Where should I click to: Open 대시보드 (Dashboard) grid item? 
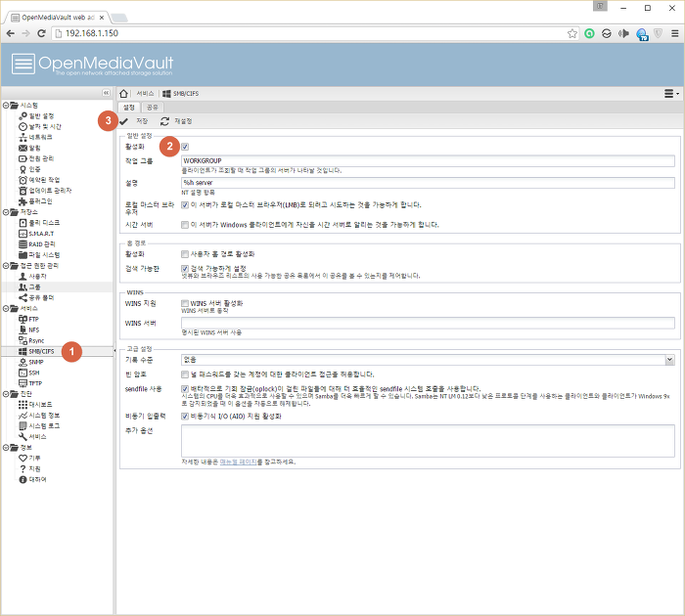[35, 405]
